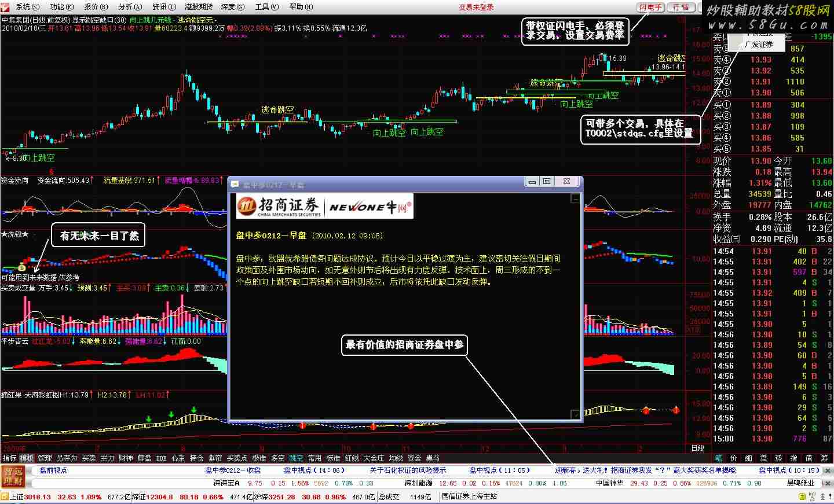Select the 指标 tab
Screen dimensions: 834x504
(x=9, y=458)
